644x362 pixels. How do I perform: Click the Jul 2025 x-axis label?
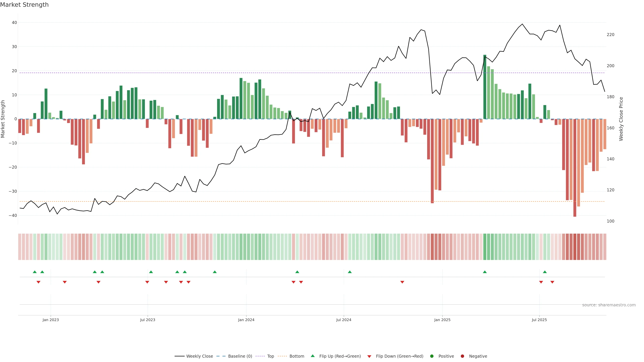pyautogui.click(x=539, y=320)
